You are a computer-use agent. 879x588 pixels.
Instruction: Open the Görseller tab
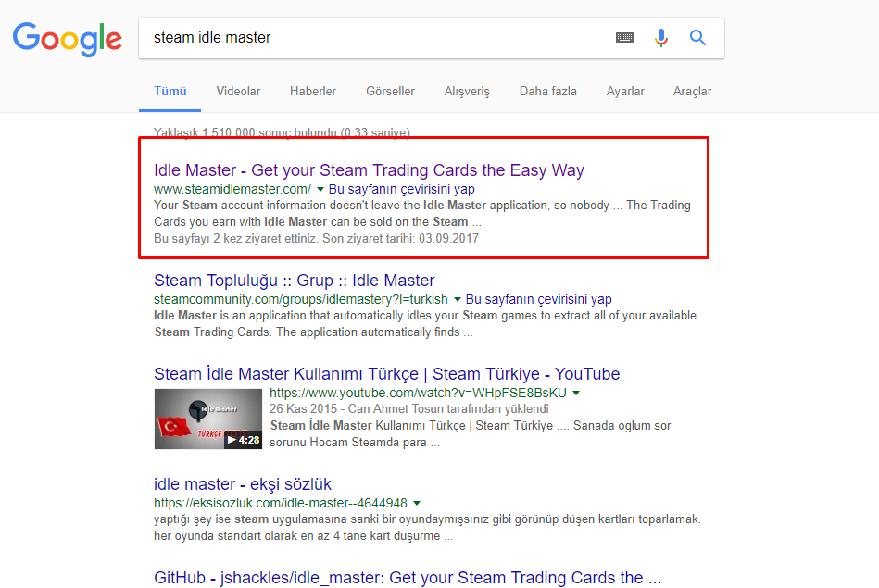(x=390, y=92)
